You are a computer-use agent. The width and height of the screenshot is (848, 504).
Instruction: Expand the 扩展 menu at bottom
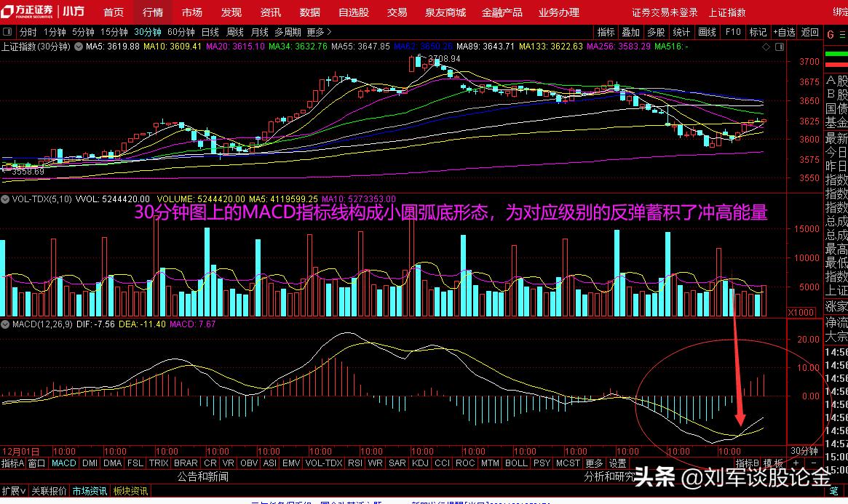14,491
